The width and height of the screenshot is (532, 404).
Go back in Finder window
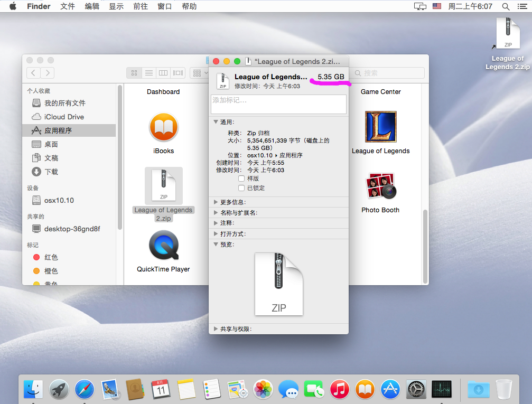coord(33,72)
